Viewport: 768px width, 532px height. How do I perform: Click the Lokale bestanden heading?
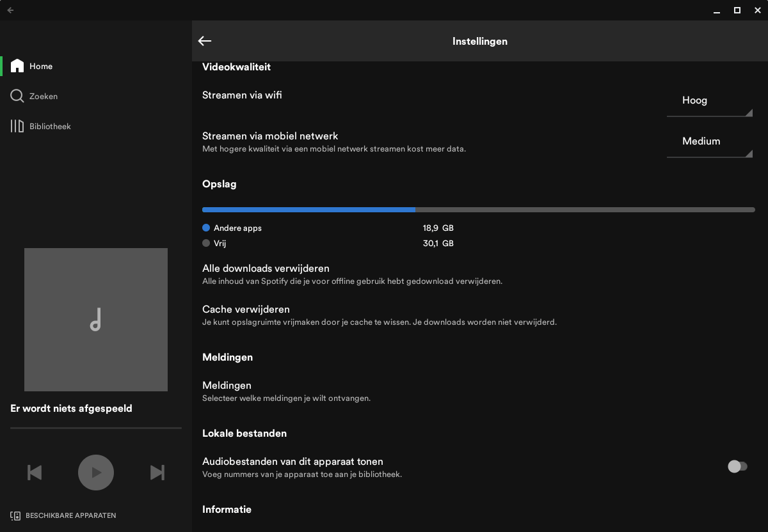tap(244, 434)
